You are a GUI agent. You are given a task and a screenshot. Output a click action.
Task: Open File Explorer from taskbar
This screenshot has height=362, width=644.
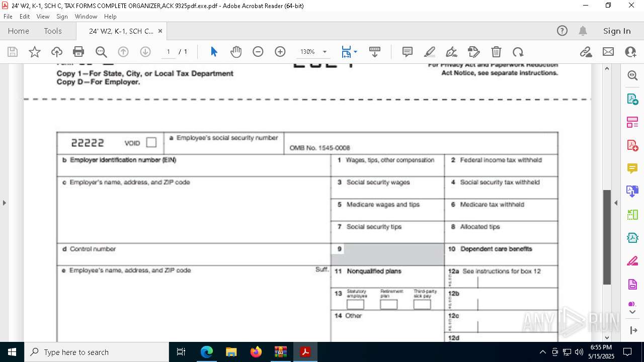(231, 352)
